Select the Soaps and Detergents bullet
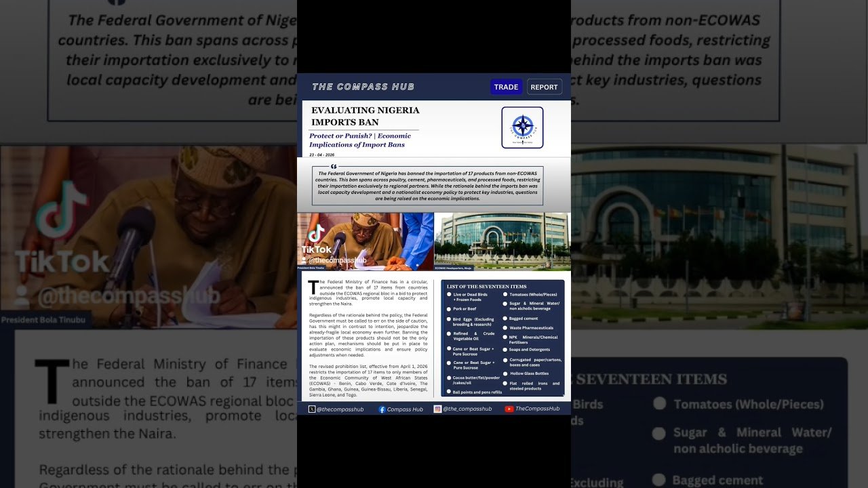The image size is (868, 488). pyautogui.click(x=505, y=349)
